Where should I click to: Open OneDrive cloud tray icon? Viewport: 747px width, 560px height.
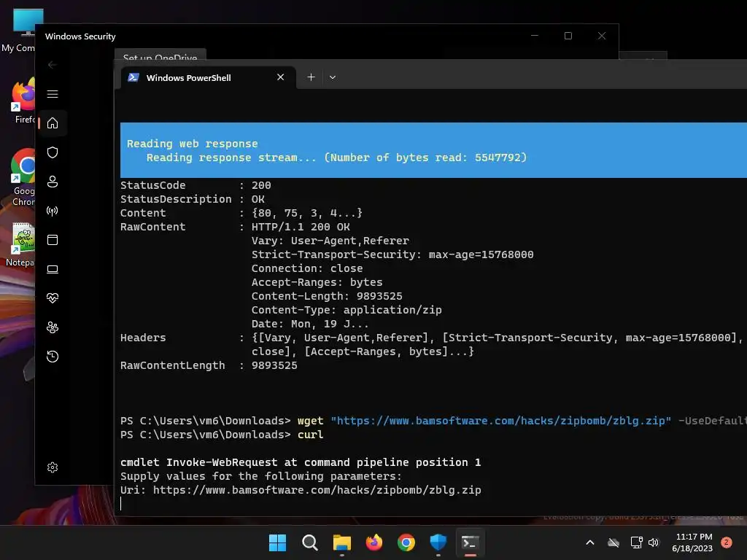pos(614,542)
